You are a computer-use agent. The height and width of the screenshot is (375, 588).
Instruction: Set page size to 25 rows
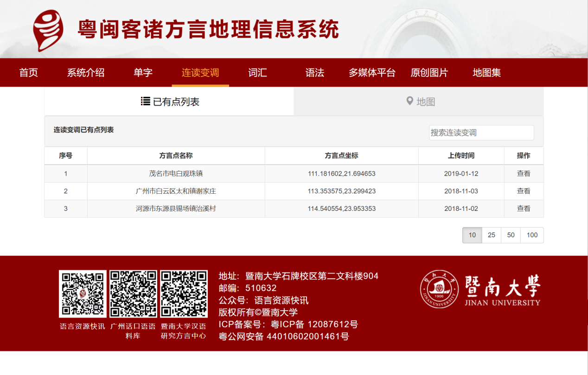pos(492,235)
